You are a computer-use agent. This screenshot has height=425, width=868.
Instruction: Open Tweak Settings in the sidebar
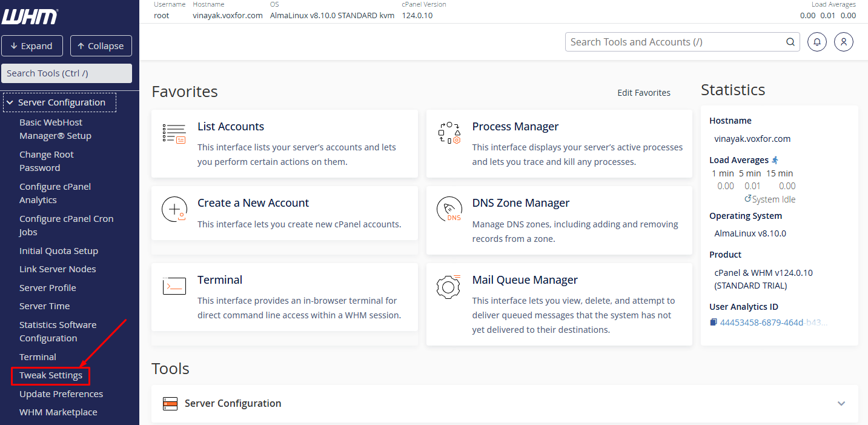(50, 375)
